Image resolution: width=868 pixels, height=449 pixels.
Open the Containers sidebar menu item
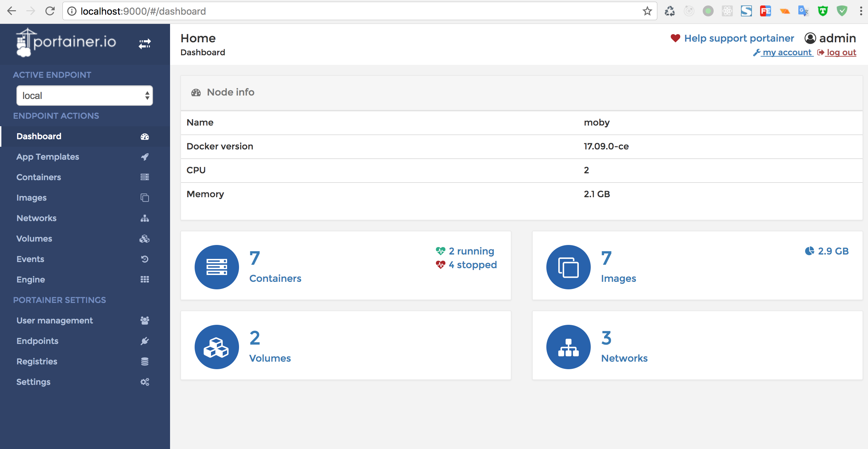39,177
